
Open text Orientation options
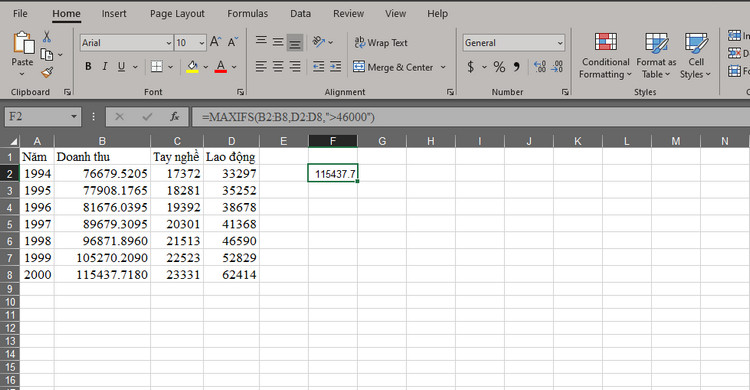319,42
